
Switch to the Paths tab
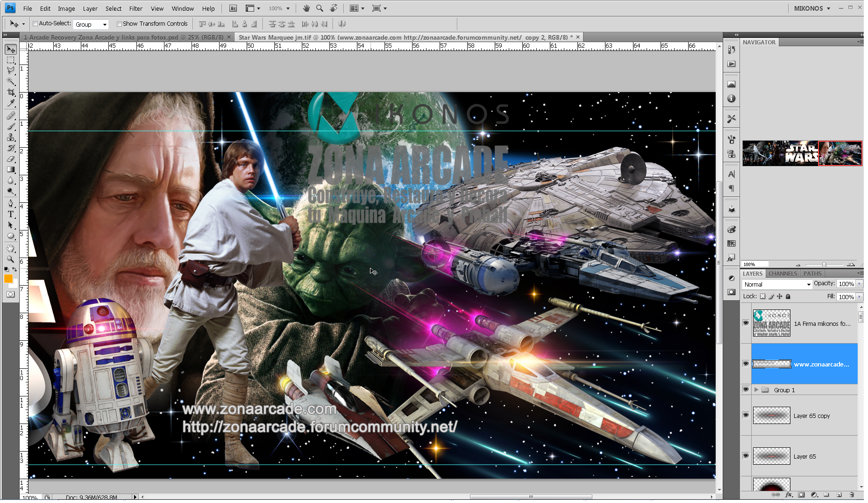coord(812,274)
